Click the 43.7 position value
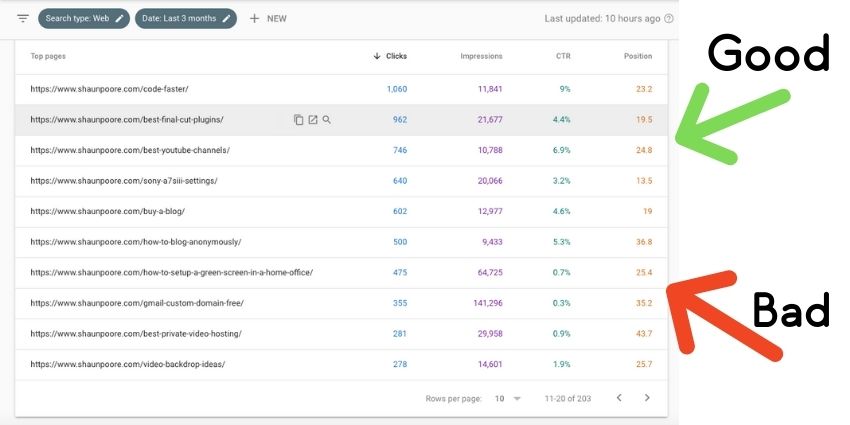Image resolution: width=850 pixels, height=425 pixels. point(644,334)
